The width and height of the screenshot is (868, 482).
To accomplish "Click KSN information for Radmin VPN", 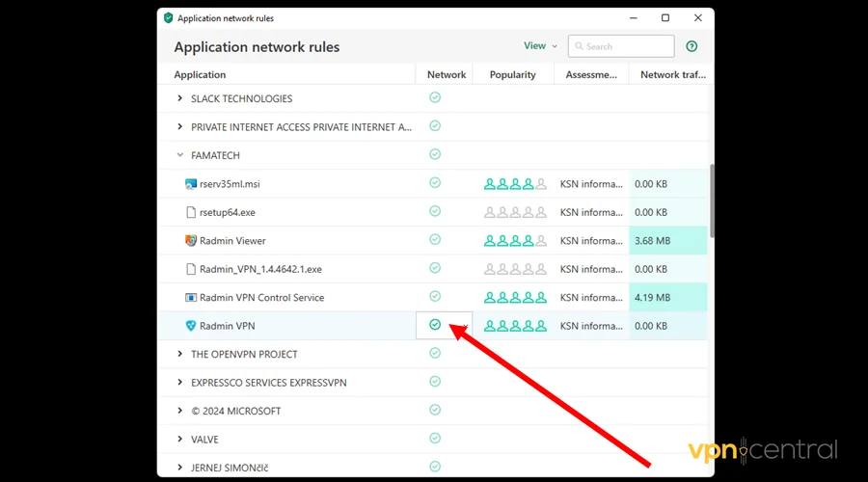I will (591, 326).
